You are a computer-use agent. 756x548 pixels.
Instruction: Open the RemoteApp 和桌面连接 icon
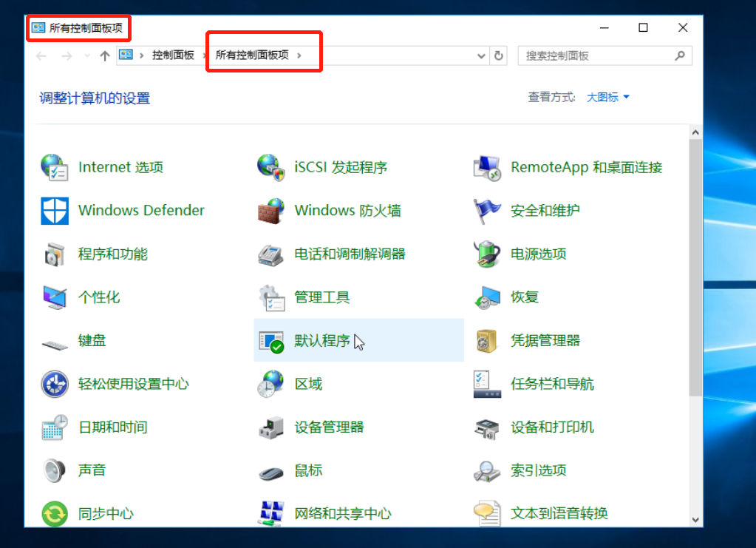pos(487,167)
